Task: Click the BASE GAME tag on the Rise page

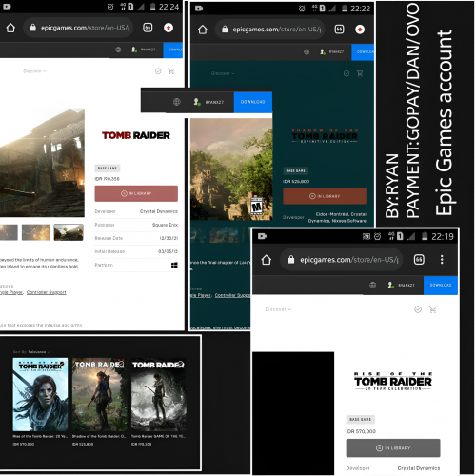Action: (x=361, y=420)
